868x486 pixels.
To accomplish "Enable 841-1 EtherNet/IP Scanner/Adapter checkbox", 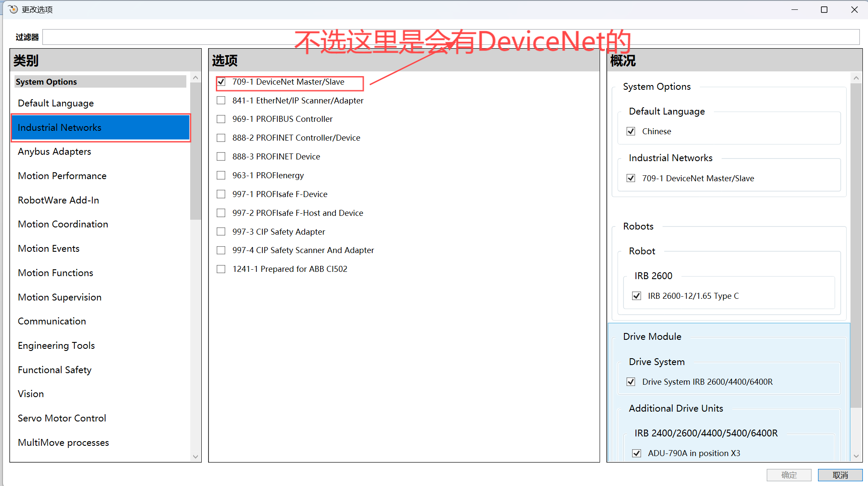I will click(x=221, y=100).
